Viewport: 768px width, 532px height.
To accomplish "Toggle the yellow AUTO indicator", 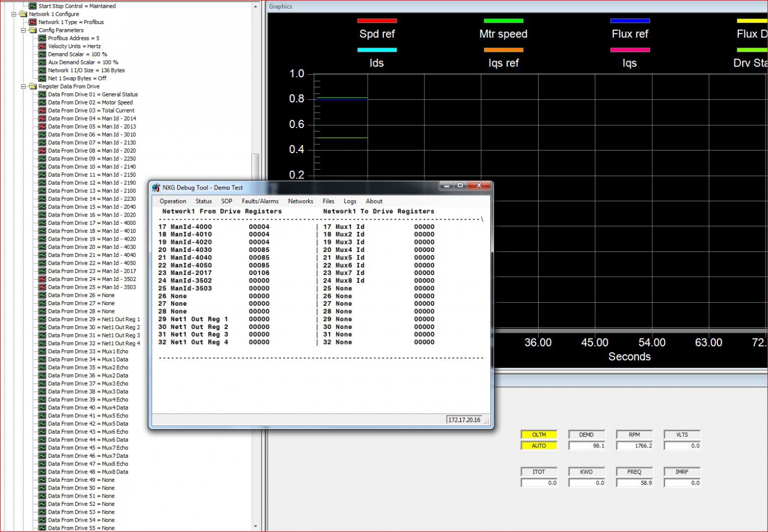I will coord(539,445).
